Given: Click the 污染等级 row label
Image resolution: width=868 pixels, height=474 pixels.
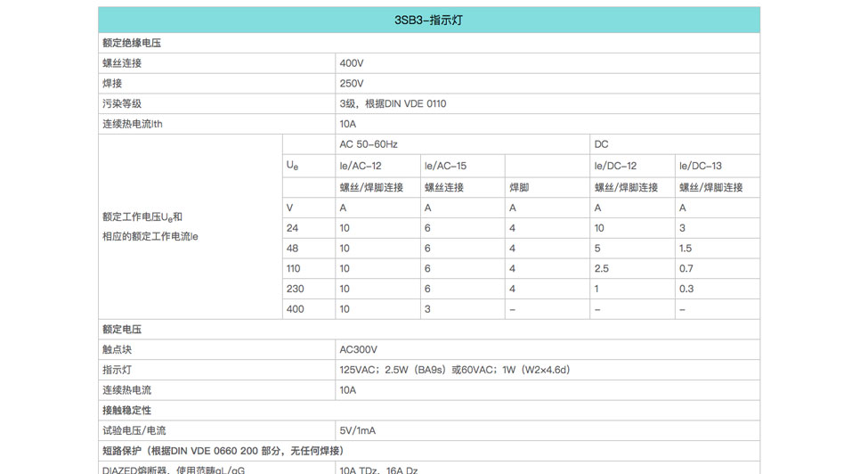Looking at the screenshot, I should (x=122, y=104).
